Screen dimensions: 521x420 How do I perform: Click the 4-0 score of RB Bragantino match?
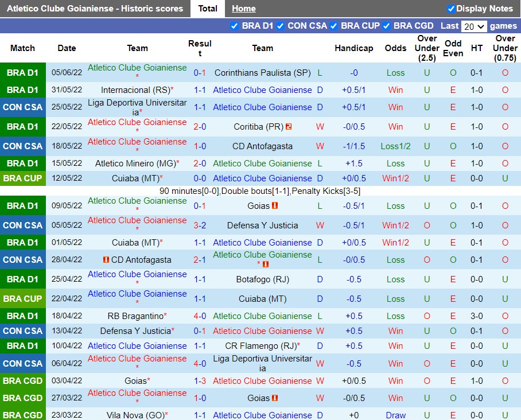point(200,316)
